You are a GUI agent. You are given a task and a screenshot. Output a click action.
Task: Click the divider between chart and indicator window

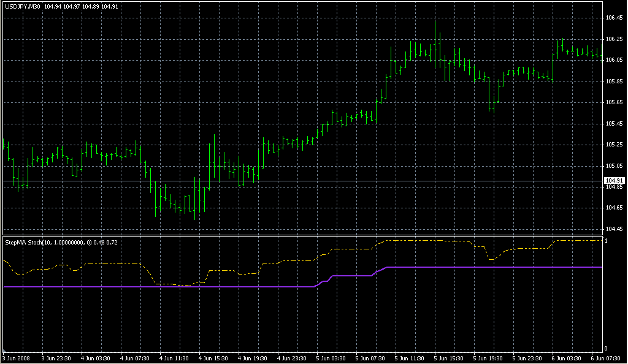[301, 235]
